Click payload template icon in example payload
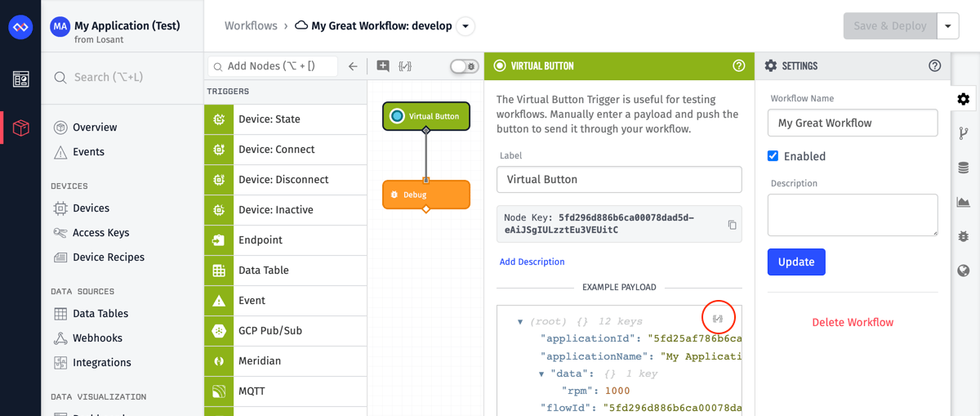The width and height of the screenshot is (980, 416). [718, 318]
